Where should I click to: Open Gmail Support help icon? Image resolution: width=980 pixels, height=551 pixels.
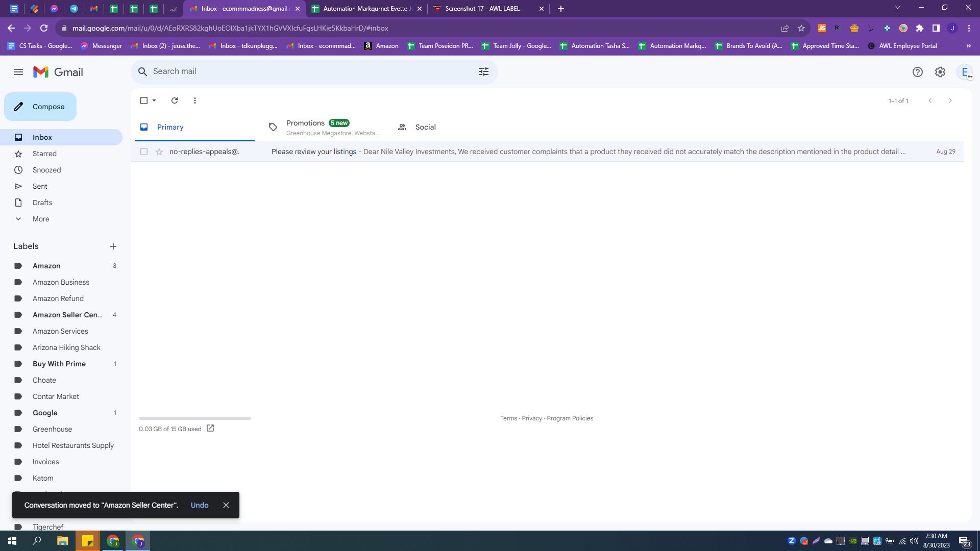point(918,72)
